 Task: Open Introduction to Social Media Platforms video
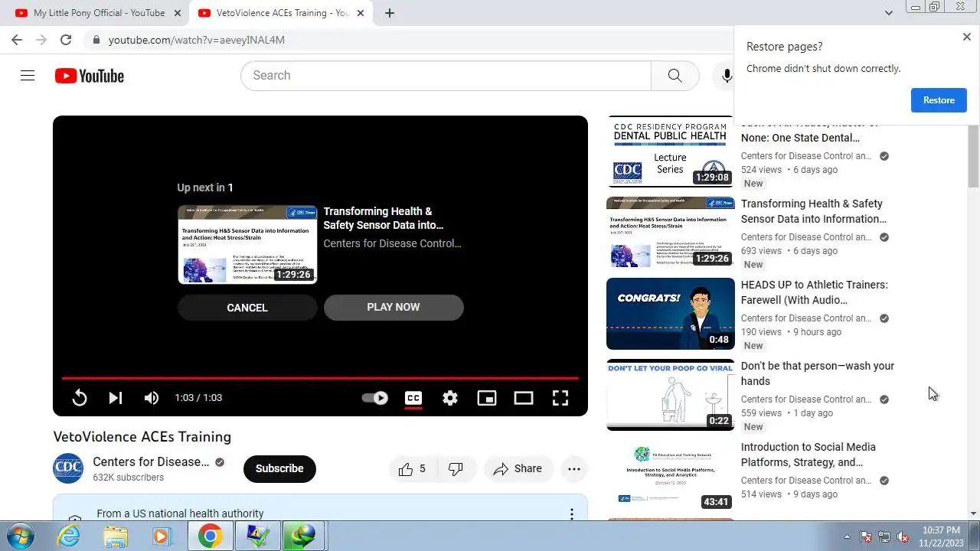coord(808,455)
